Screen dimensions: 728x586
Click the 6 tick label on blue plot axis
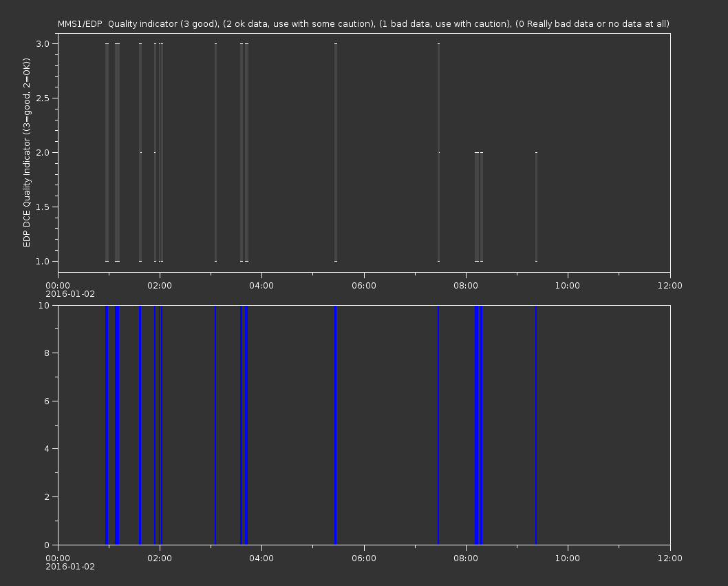(x=47, y=401)
